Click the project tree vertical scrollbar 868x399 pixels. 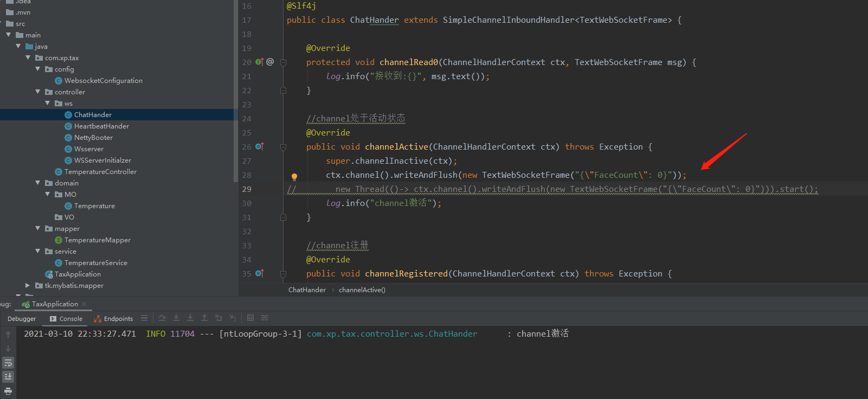tap(235, 91)
